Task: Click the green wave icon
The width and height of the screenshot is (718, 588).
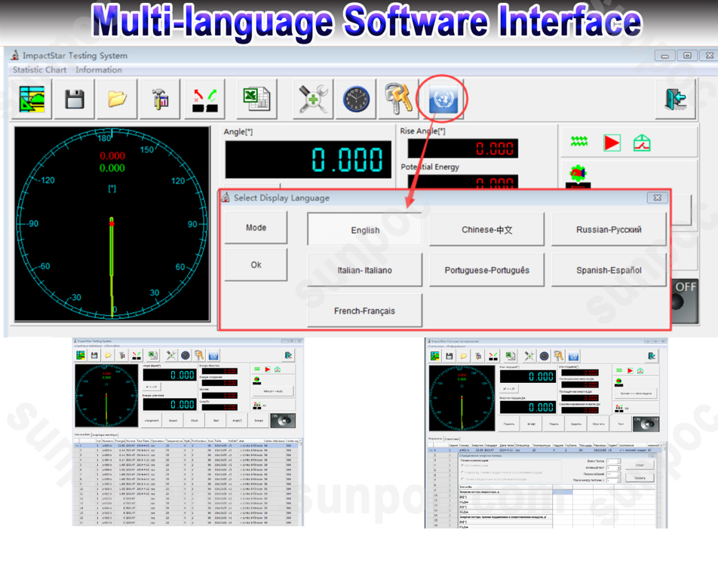Action: [x=579, y=142]
